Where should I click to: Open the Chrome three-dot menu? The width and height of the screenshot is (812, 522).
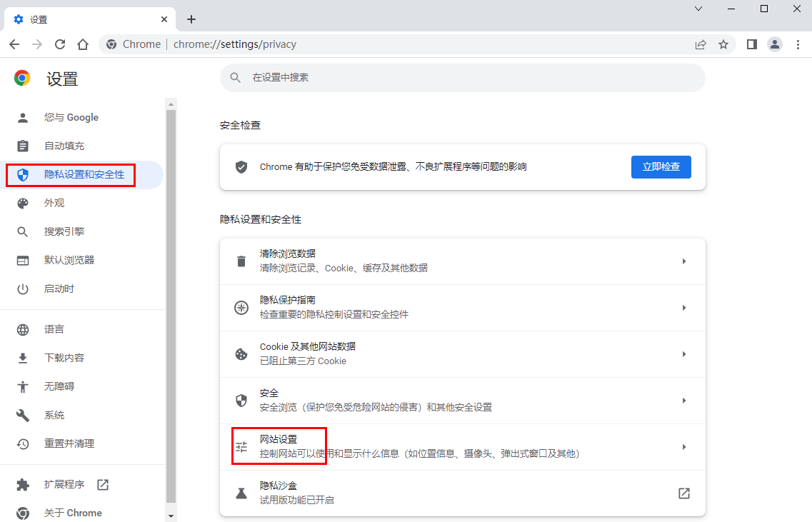(x=798, y=44)
